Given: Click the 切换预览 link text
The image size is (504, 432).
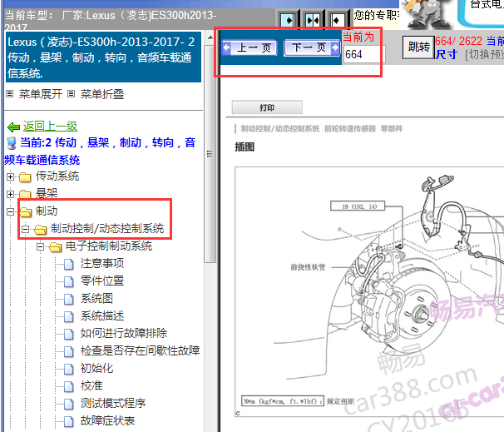Looking at the screenshot, I should pos(486,54).
